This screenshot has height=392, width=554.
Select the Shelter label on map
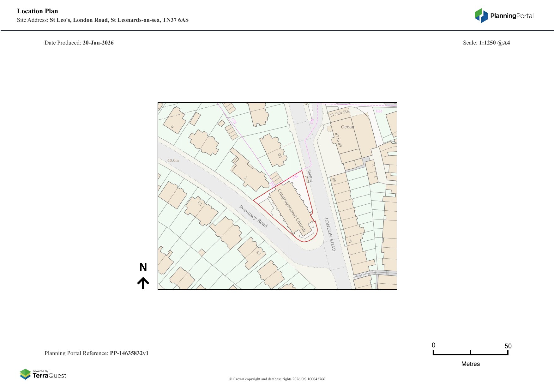click(x=310, y=176)
